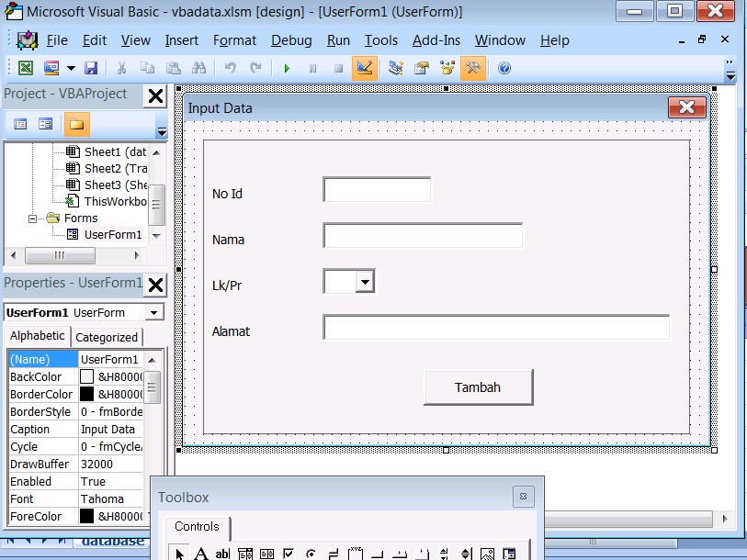Open the Object Browser icon
Image resolution: width=747 pixels, height=560 pixels.
446,68
